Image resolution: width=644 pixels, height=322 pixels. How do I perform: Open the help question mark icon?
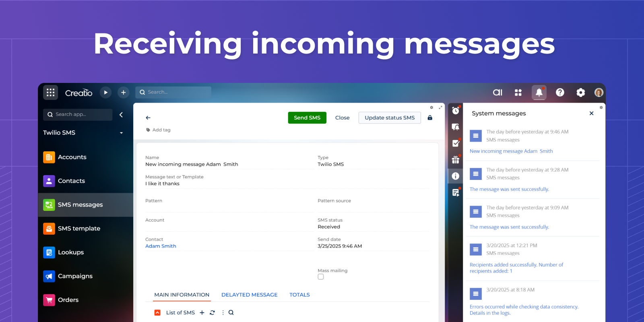[x=560, y=93]
